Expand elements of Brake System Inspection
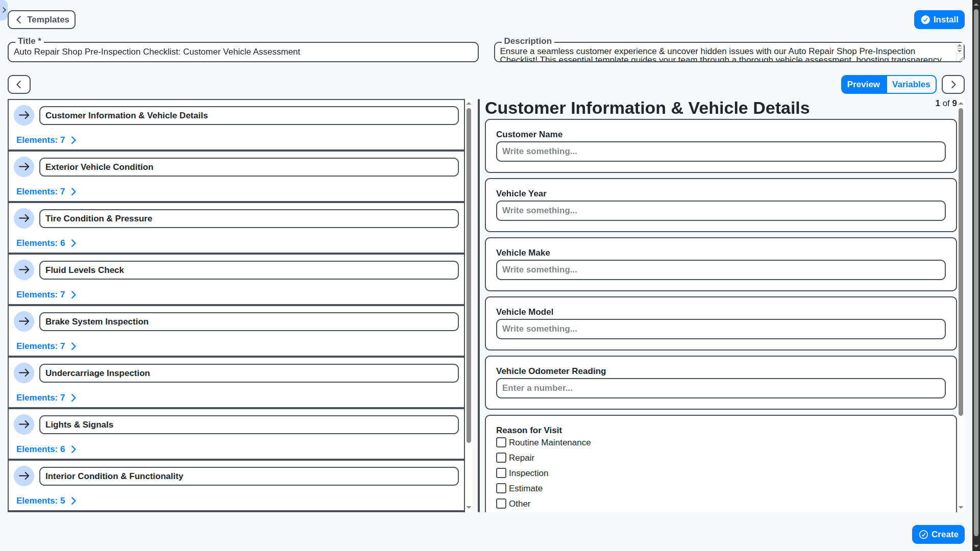Screen dimensions: 980x551 coord(46,346)
